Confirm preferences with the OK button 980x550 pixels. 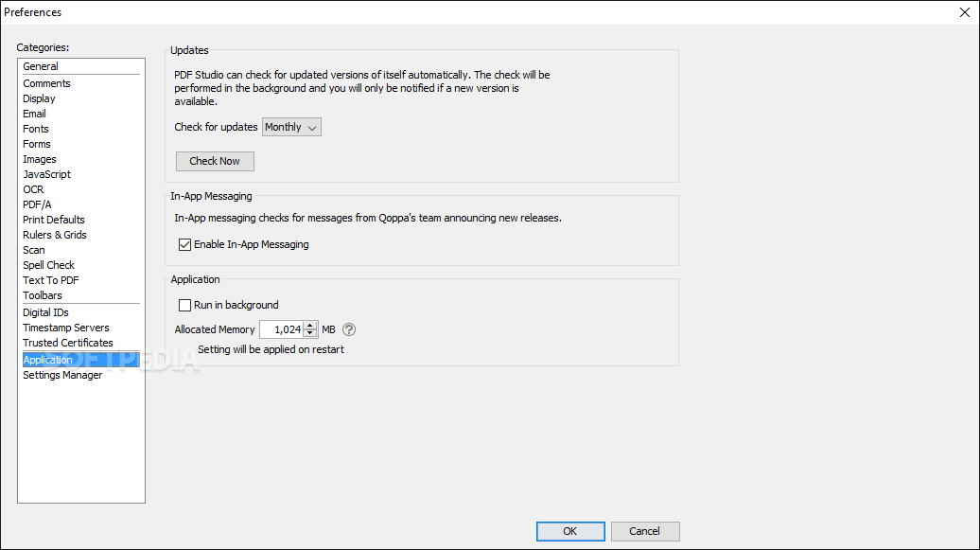click(569, 531)
